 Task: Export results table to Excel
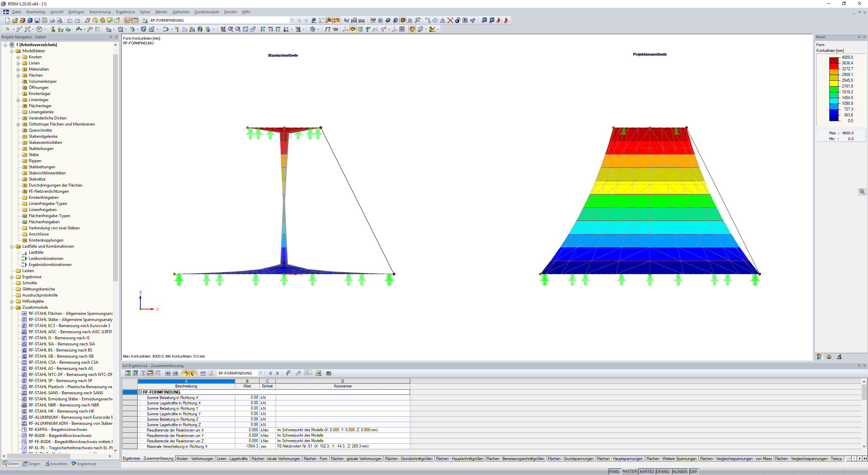pos(318,373)
